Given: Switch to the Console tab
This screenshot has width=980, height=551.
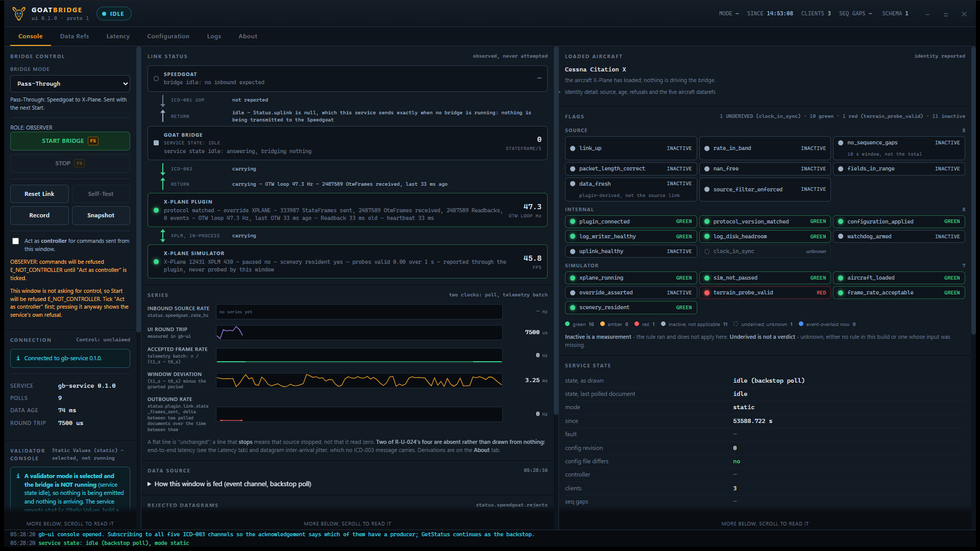Looking at the screenshot, I should tap(31, 36).
